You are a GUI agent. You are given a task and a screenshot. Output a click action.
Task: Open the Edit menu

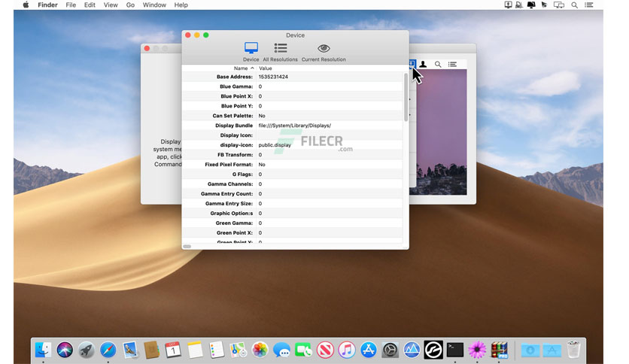coord(90,5)
